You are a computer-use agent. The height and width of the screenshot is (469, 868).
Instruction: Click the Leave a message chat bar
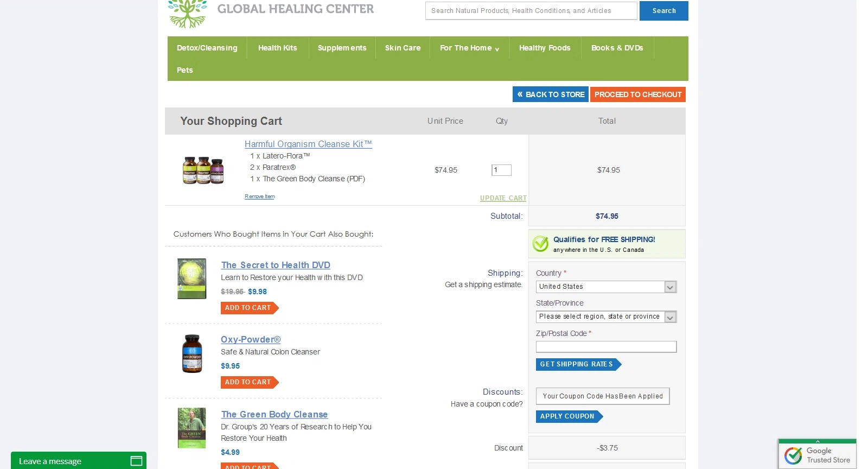(79, 461)
